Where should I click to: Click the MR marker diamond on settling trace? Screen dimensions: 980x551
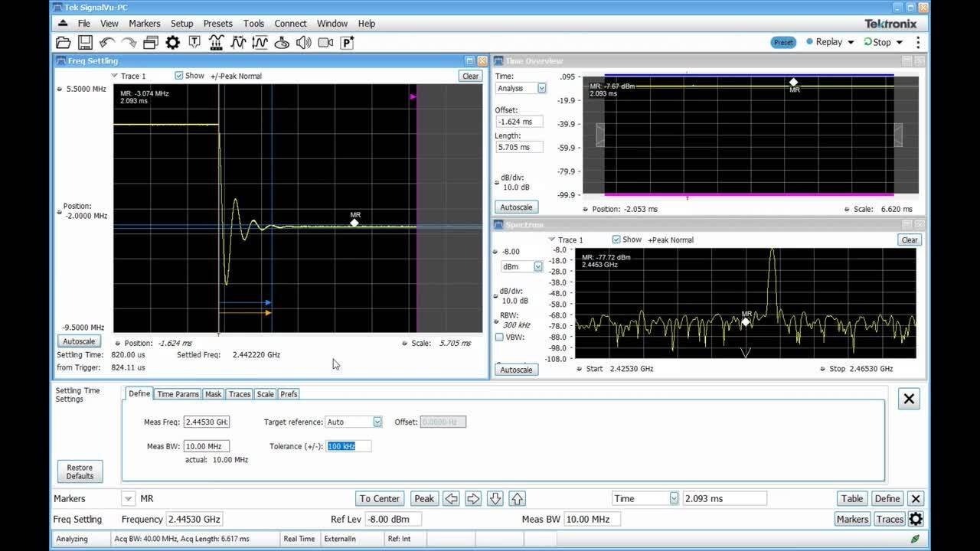pyautogui.click(x=354, y=223)
